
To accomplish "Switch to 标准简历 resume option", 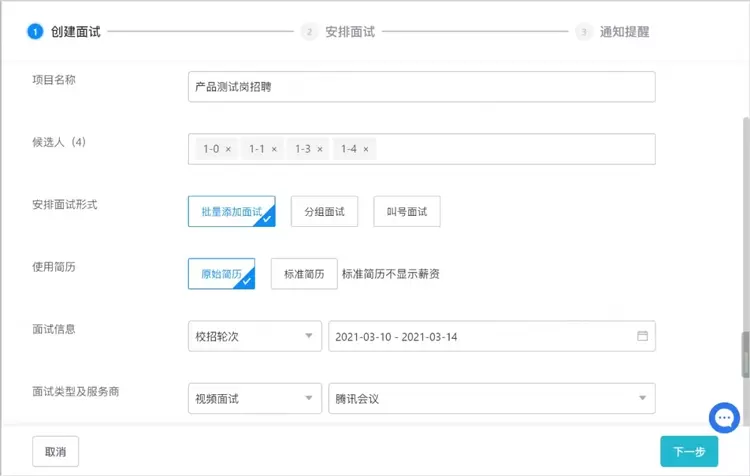I will (304, 273).
